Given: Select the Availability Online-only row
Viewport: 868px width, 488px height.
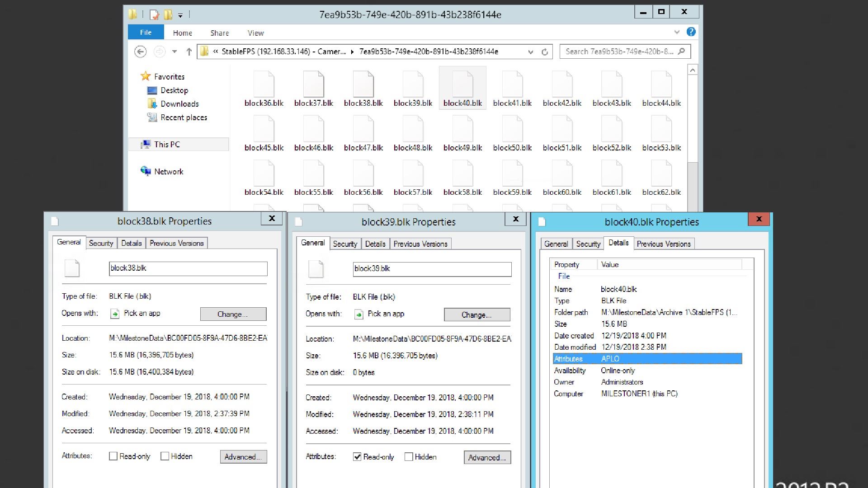Looking at the screenshot, I should click(647, 371).
